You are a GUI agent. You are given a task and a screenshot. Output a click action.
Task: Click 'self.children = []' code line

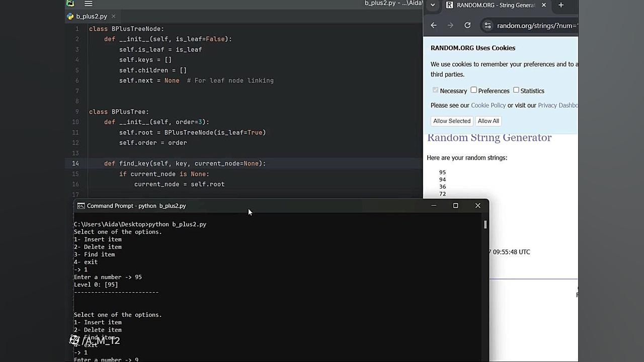pos(153,70)
